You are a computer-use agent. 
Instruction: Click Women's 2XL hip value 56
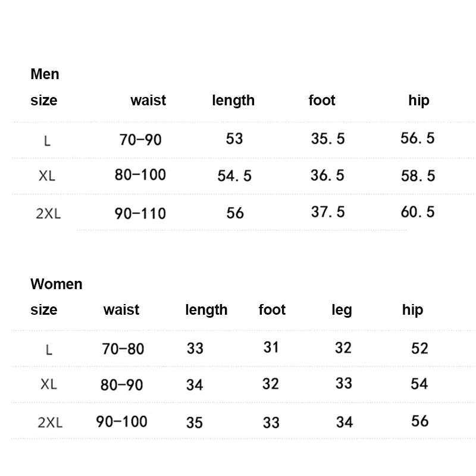pyautogui.click(x=419, y=421)
